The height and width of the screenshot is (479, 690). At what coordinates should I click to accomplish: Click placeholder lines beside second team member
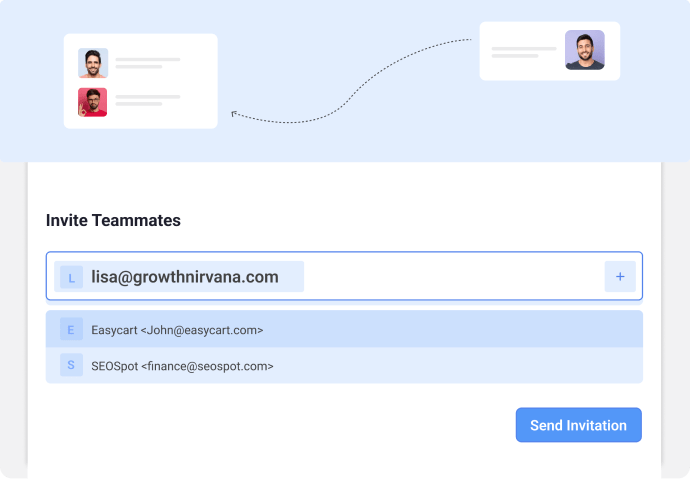(148, 100)
